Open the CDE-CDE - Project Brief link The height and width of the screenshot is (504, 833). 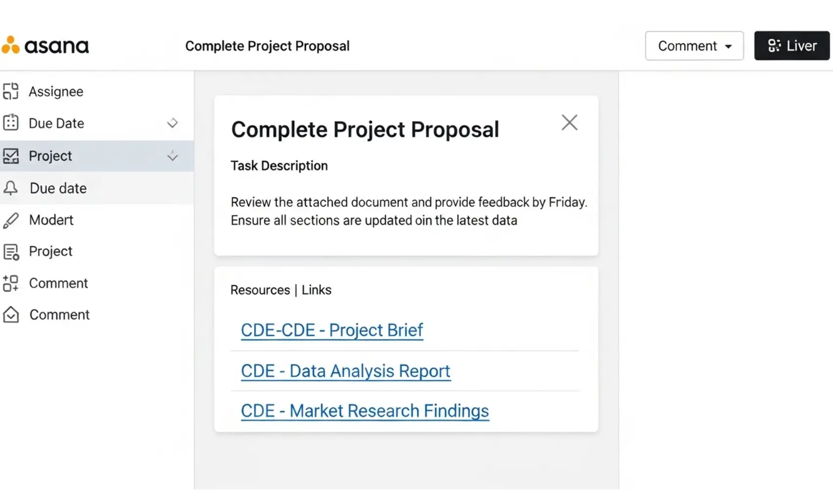tap(331, 330)
